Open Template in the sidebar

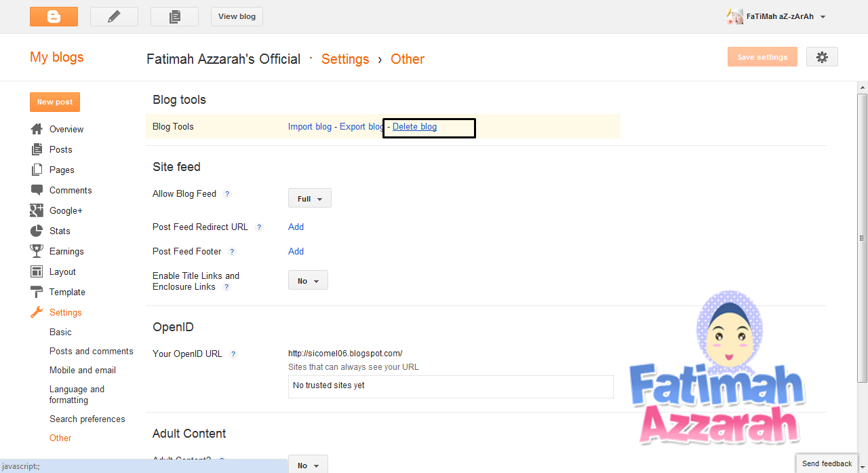[x=67, y=292]
